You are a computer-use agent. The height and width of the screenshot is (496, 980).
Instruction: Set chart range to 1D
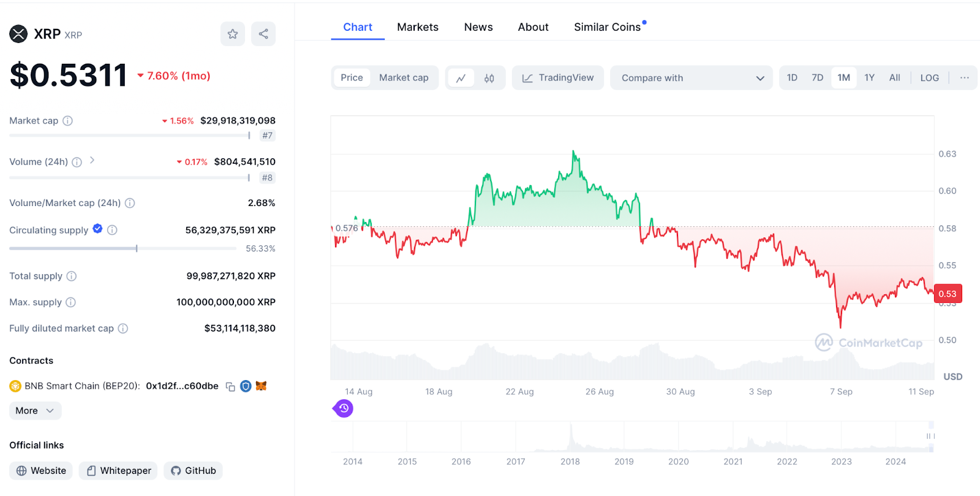(792, 78)
